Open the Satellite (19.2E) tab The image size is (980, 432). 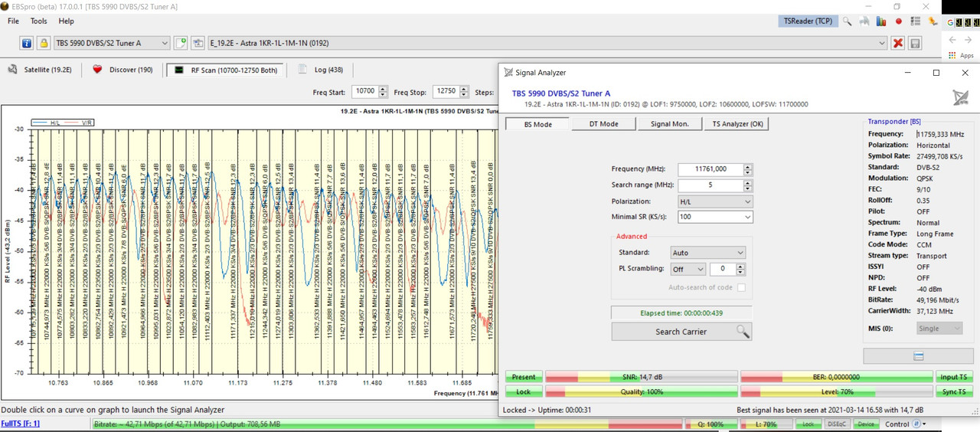(40, 70)
